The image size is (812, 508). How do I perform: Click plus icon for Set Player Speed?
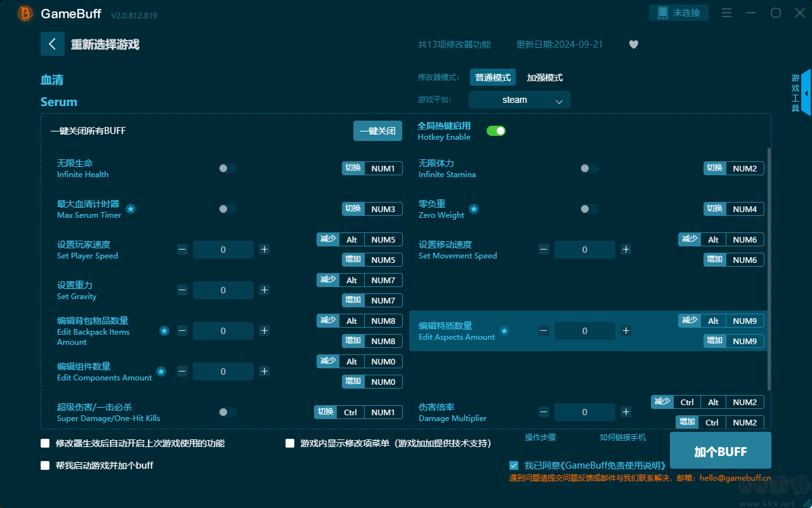tap(265, 250)
